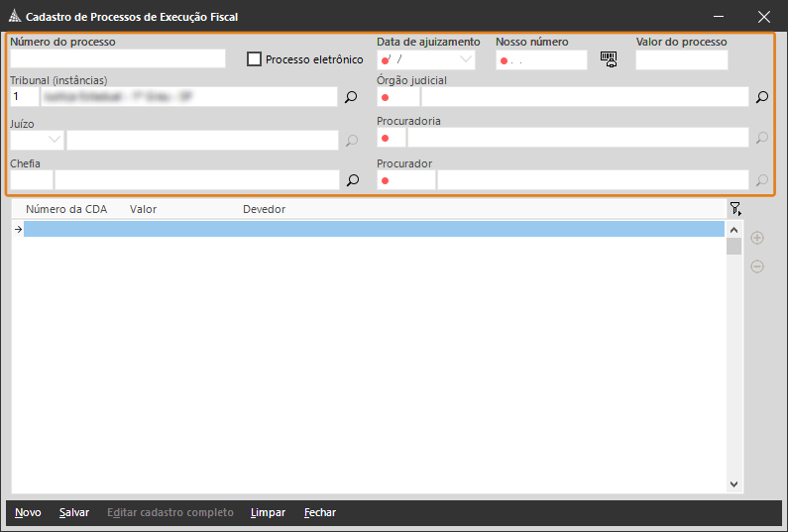Image resolution: width=788 pixels, height=532 pixels.
Task: Select Limpar to clear the form
Action: [269, 512]
